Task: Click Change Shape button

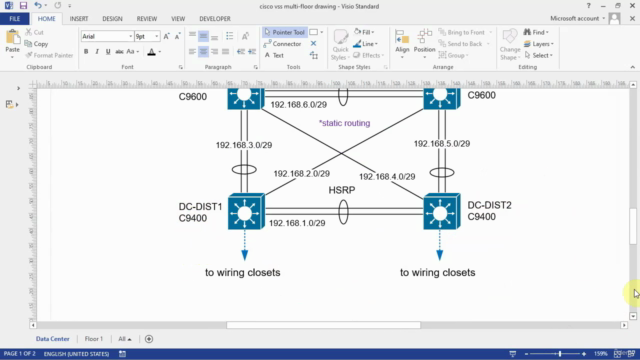Action: (x=510, y=45)
